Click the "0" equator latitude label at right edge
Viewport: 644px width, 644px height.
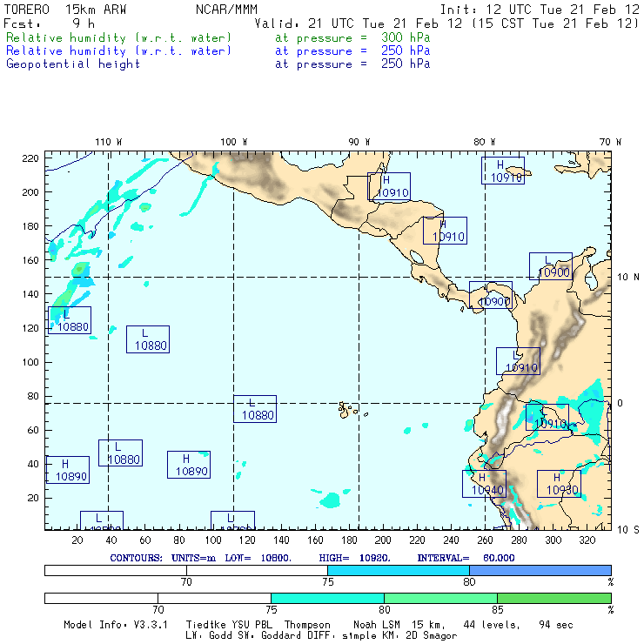coord(620,403)
